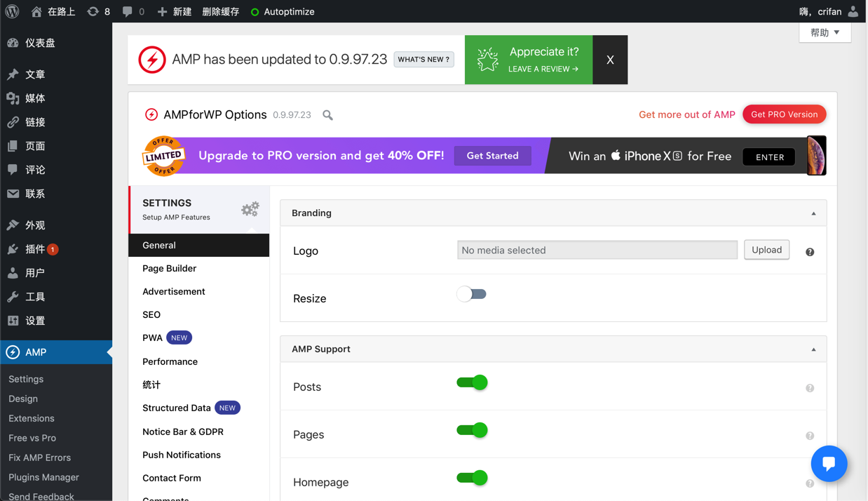The image size is (868, 501).
Task: Open 用户 users icon in sidebar
Action: [x=13, y=273]
